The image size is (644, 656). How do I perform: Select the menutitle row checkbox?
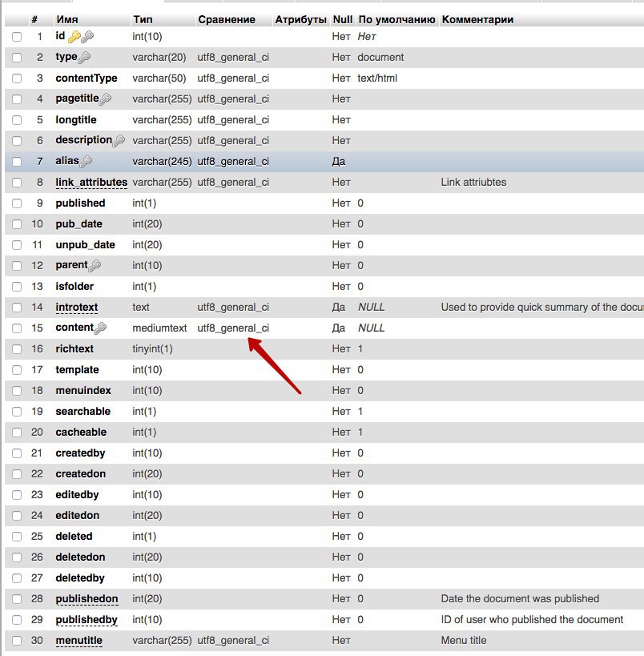tap(17, 641)
